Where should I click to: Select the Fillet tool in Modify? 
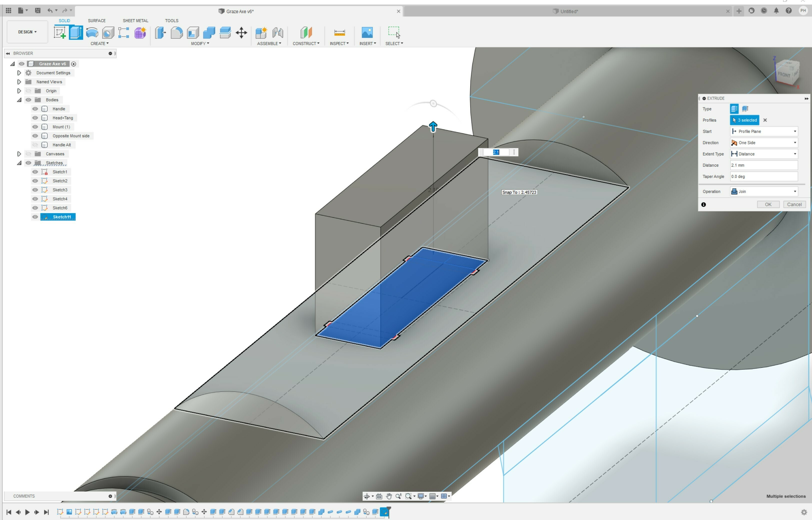177,33
